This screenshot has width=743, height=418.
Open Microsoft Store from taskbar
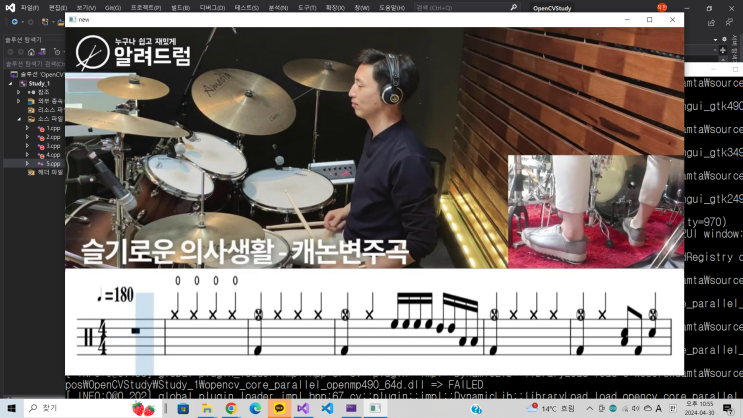coord(183,408)
